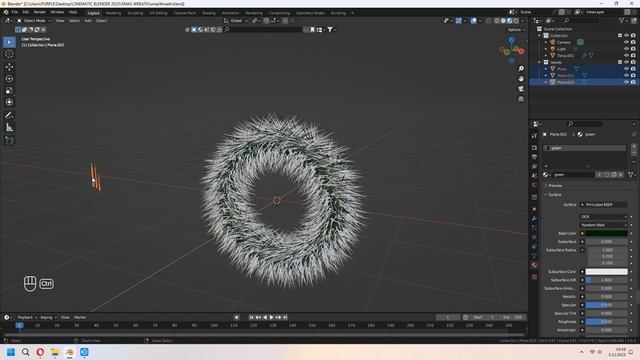Image resolution: width=640 pixels, height=360 pixels.
Task: Select the Select Box tool
Action: pyautogui.click(x=9, y=42)
